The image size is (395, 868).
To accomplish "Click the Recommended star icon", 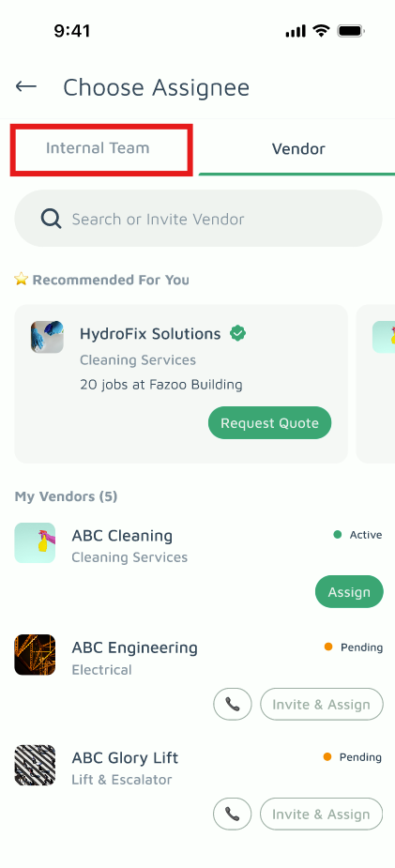I will pos(21,279).
